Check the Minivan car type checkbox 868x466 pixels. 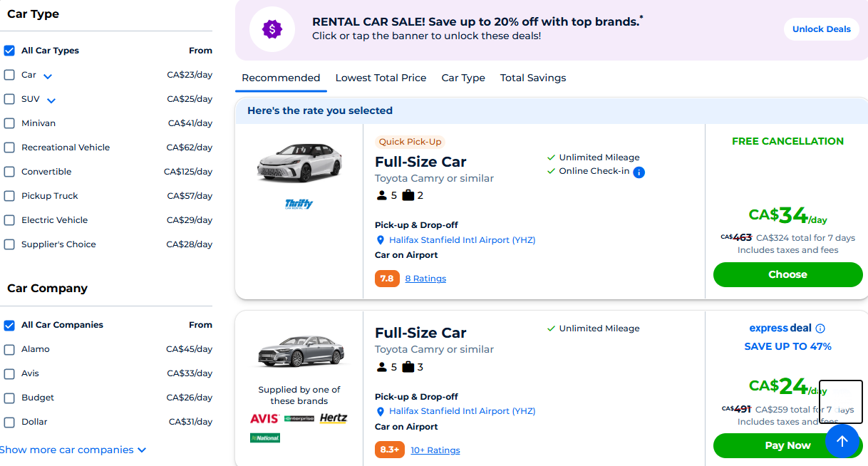[9, 123]
